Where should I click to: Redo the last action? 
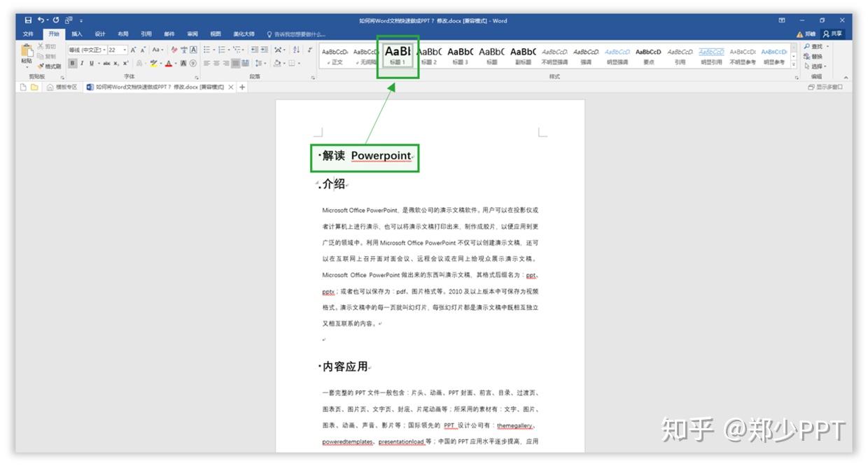click(x=55, y=20)
